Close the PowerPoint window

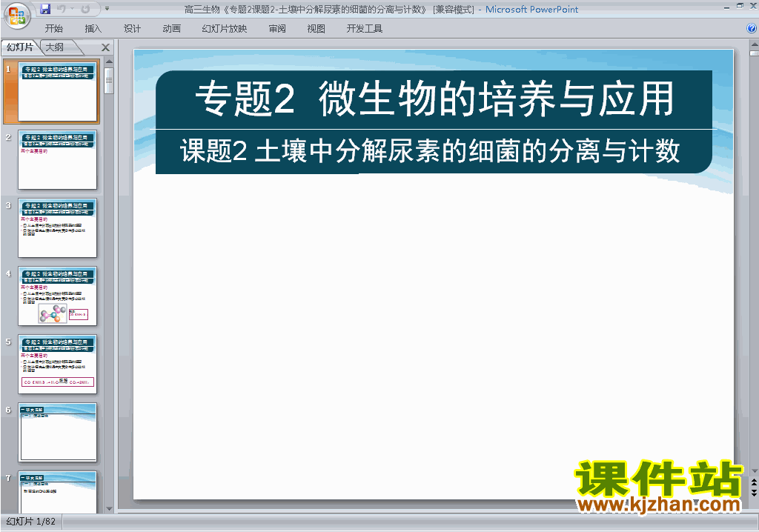coord(753,6)
